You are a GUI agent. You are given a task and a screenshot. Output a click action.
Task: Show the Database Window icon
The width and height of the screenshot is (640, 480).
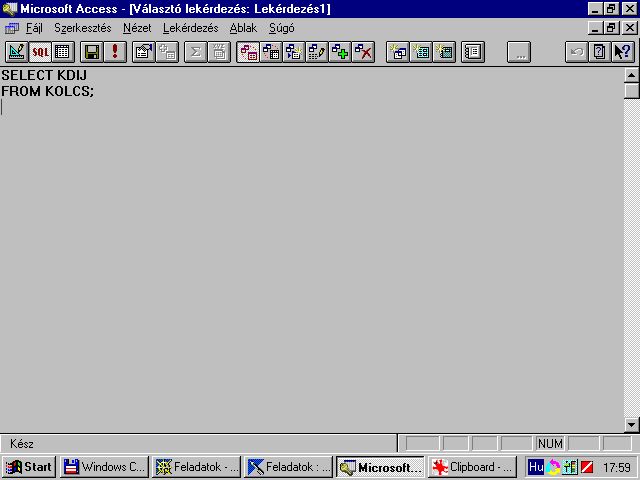click(x=473, y=52)
